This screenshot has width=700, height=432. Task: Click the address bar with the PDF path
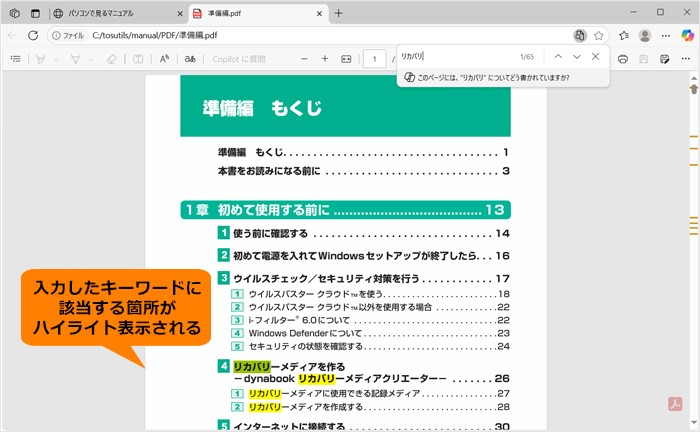[x=328, y=35]
